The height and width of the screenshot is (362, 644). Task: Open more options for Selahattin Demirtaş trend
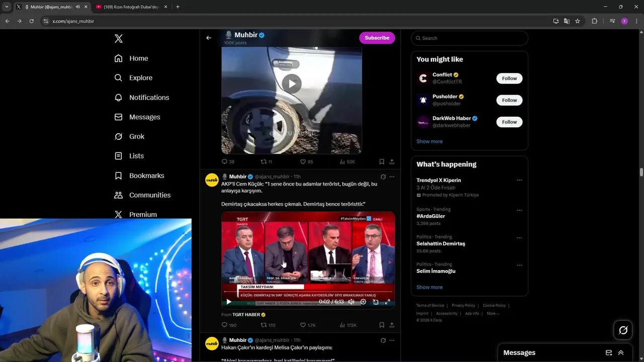[519, 238]
